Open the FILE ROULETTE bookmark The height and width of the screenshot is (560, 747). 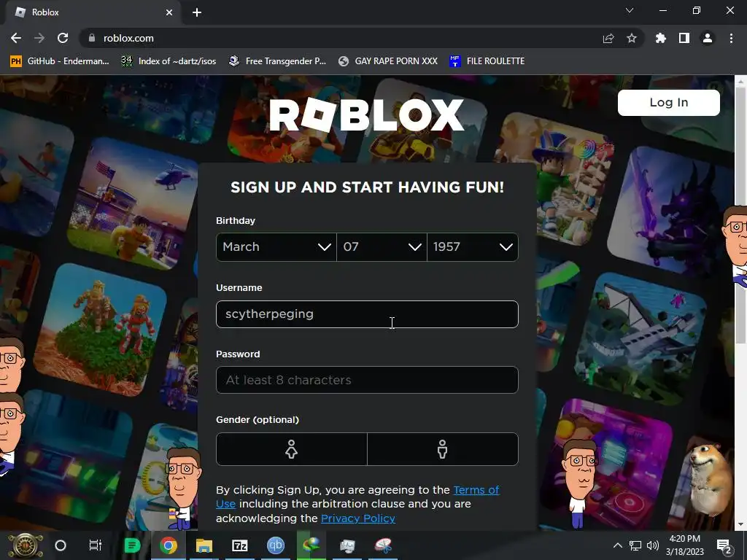pos(487,61)
